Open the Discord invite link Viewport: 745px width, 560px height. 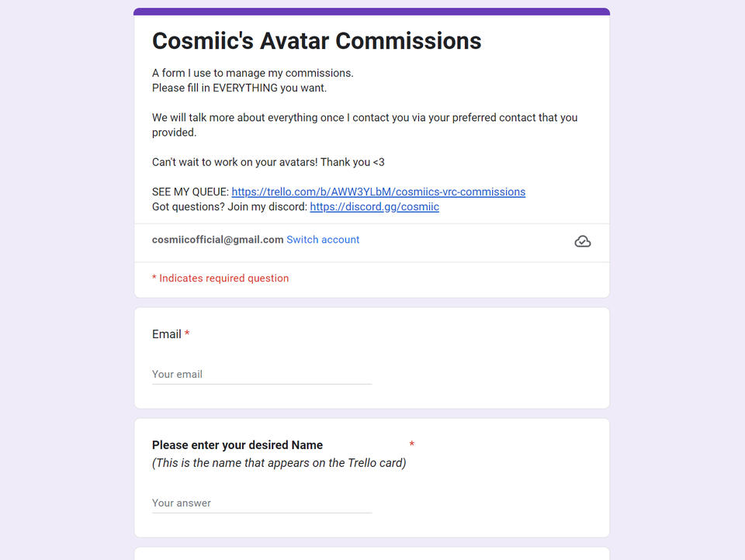[374, 207]
